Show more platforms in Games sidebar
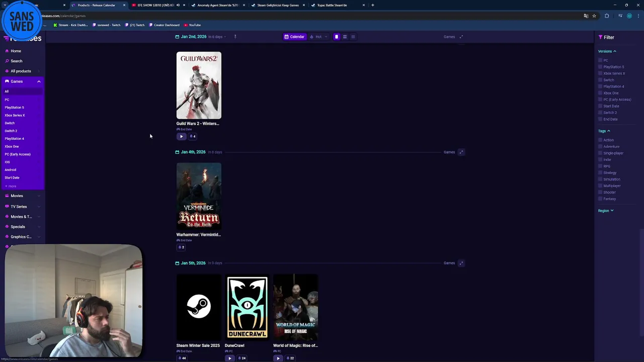 coord(11,186)
